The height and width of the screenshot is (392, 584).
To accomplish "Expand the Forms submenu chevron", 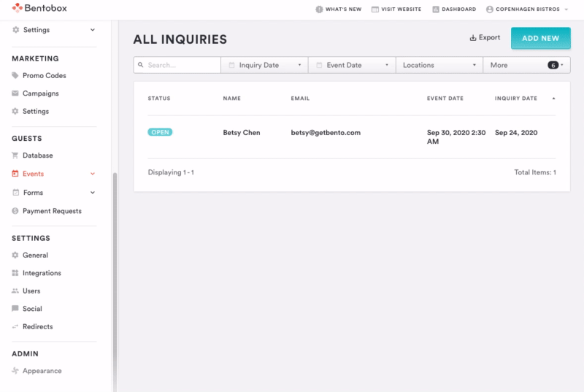I will point(93,193).
